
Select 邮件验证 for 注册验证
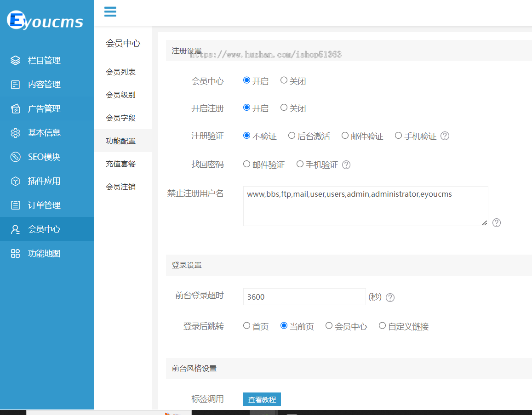point(345,136)
